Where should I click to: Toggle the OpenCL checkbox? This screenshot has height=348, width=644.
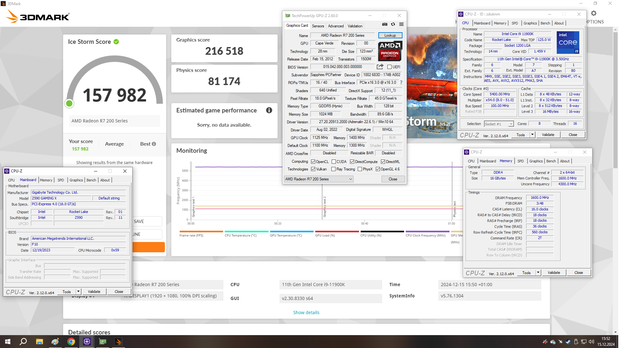pyautogui.click(x=313, y=162)
